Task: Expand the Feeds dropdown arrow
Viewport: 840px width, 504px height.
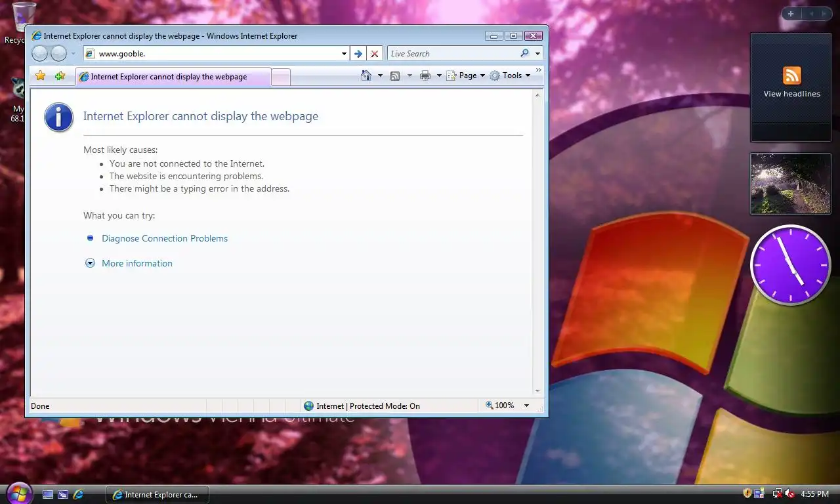Action: [x=409, y=75]
